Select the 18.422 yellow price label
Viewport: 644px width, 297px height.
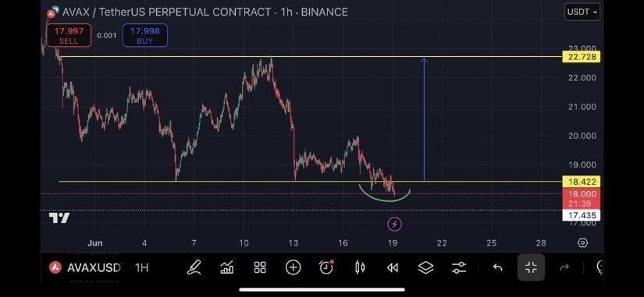[x=581, y=182]
